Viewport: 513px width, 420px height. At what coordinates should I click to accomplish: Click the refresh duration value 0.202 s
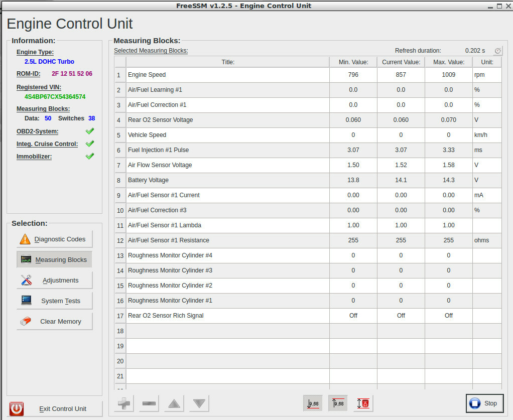click(x=475, y=51)
